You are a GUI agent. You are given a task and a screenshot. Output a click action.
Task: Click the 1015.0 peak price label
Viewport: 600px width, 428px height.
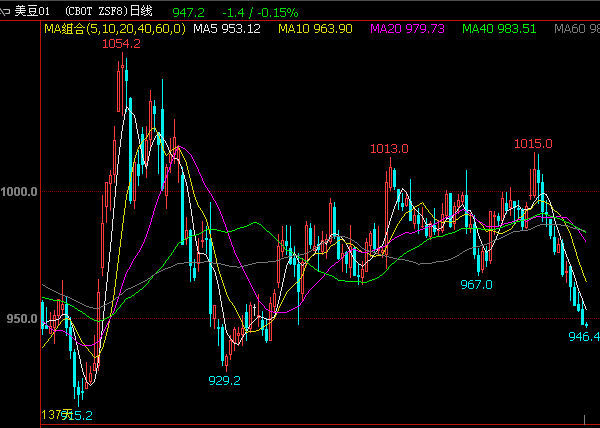tap(533, 144)
